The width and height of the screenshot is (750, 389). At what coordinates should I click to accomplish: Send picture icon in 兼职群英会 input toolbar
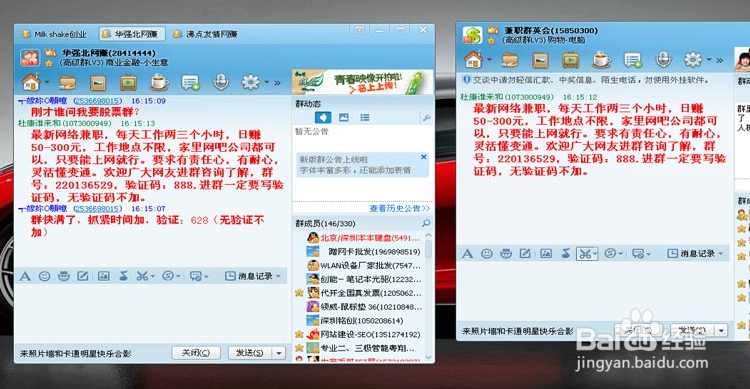(546, 254)
